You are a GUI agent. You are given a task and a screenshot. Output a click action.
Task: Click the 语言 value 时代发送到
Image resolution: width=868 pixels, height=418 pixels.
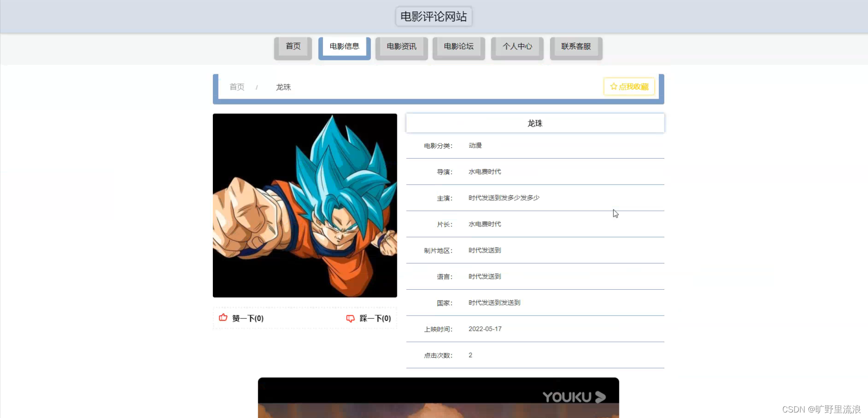click(484, 276)
